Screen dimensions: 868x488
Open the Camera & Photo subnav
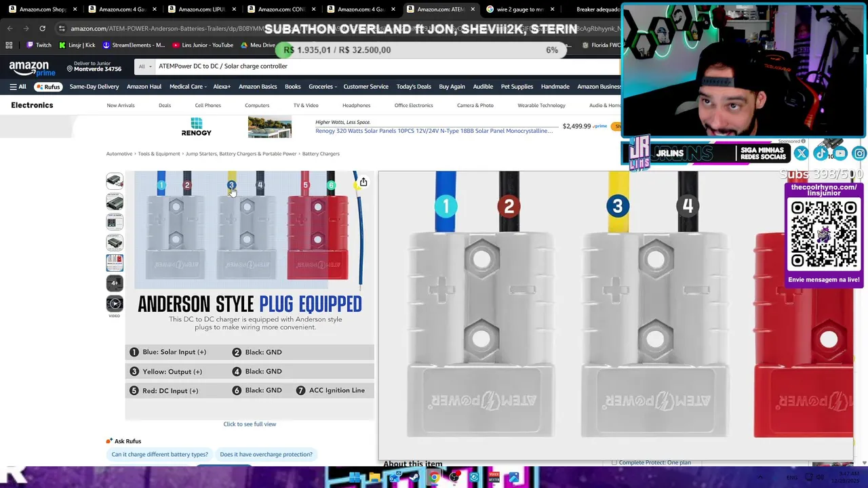(475, 105)
